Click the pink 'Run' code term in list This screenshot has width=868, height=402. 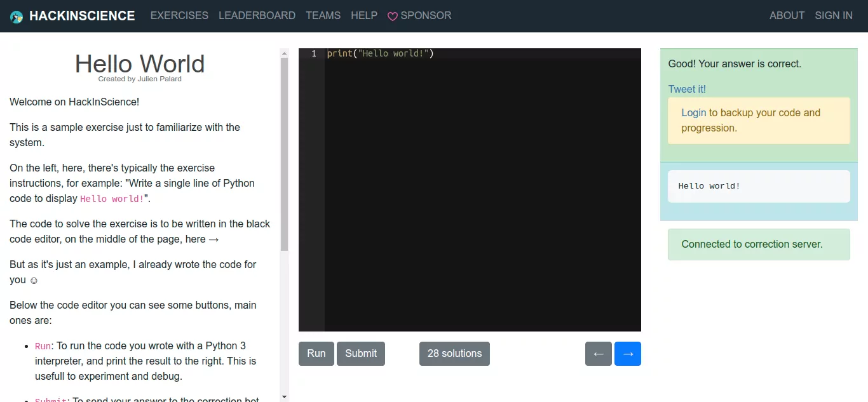43,347
